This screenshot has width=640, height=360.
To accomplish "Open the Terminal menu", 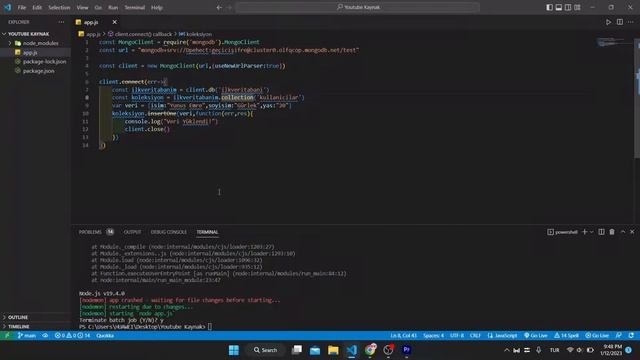I will click(x=135, y=7).
